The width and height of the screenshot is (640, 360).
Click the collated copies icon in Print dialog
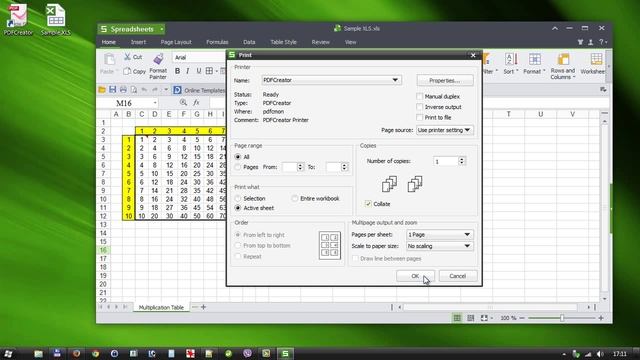coord(389,184)
